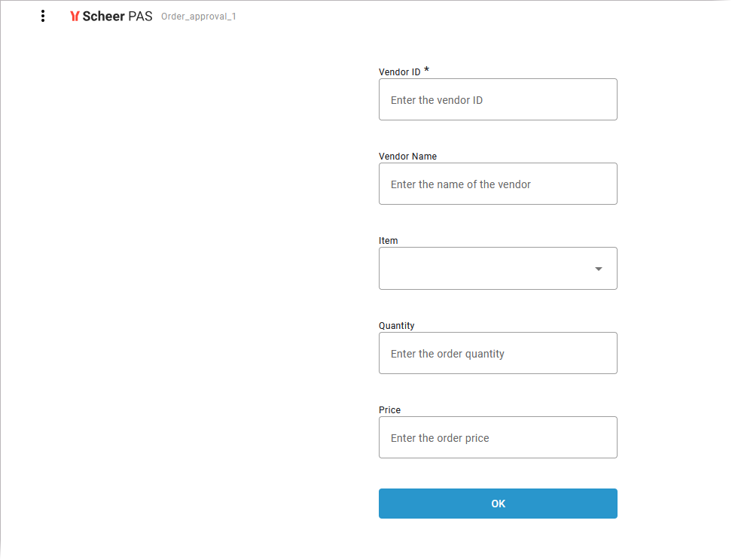Click the dropdown arrow in the Item field

pos(599,269)
